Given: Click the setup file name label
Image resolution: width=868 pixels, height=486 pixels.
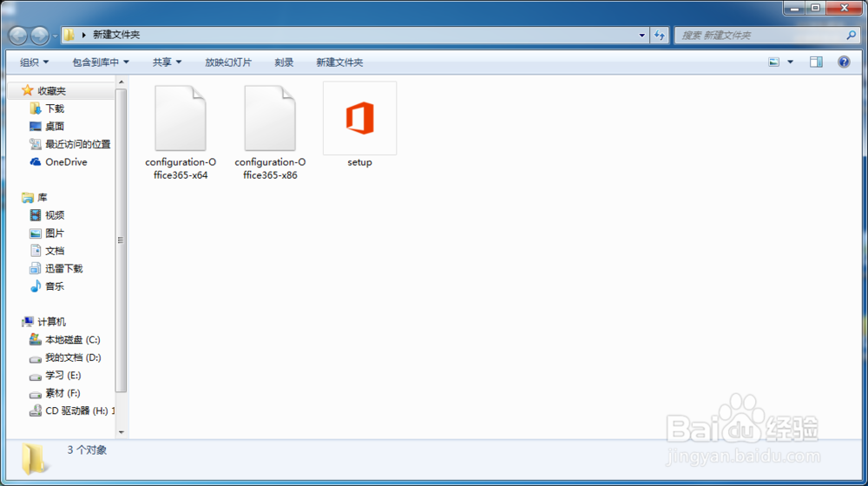Looking at the screenshot, I should click(360, 162).
